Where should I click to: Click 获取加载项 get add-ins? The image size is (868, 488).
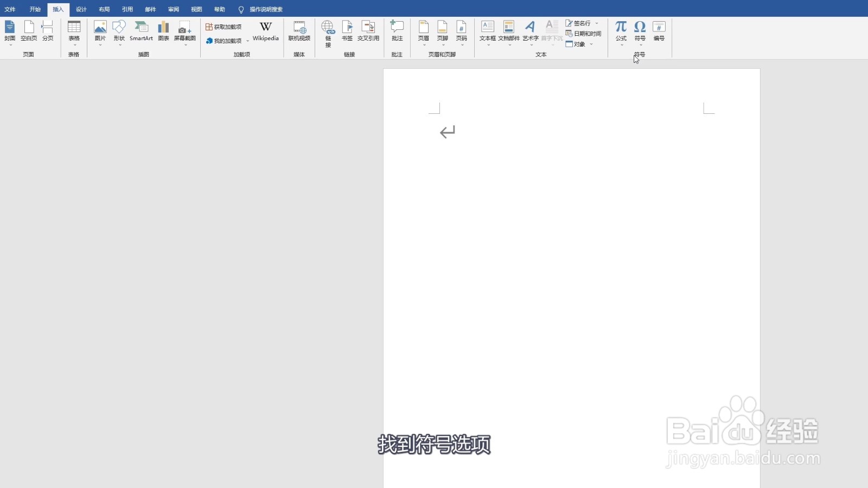224,27
